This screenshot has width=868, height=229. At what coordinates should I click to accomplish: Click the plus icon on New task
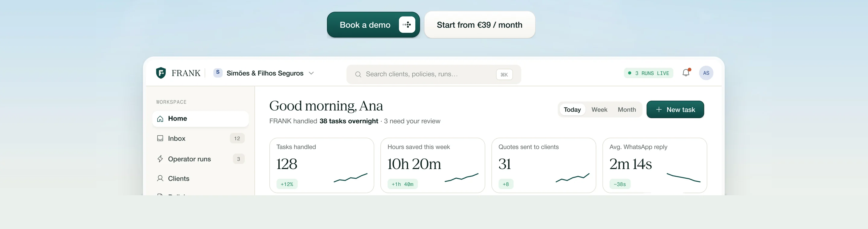click(659, 109)
